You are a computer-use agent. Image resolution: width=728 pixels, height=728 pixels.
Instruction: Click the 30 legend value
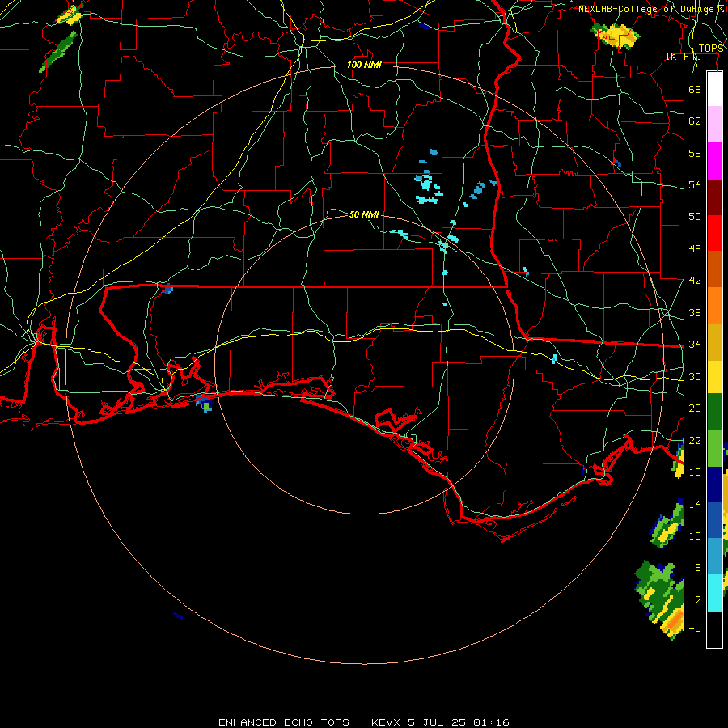pos(695,376)
